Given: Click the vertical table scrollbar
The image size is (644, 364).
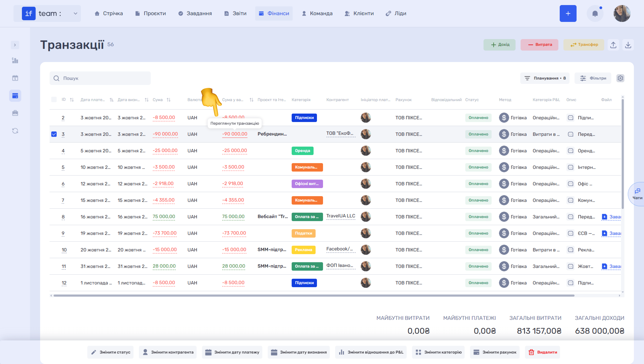Looking at the screenshot, I should pyautogui.click(x=622, y=154).
